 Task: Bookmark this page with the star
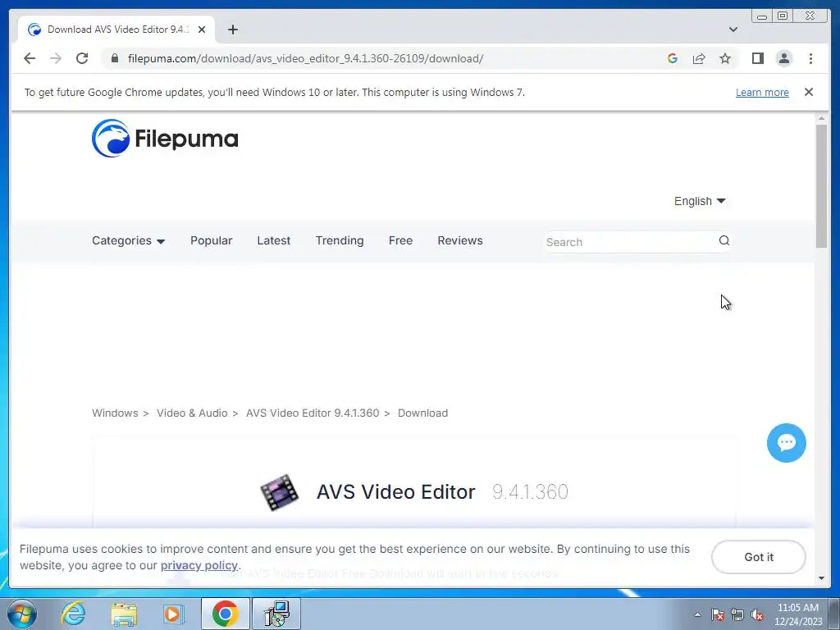coord(725,58)
